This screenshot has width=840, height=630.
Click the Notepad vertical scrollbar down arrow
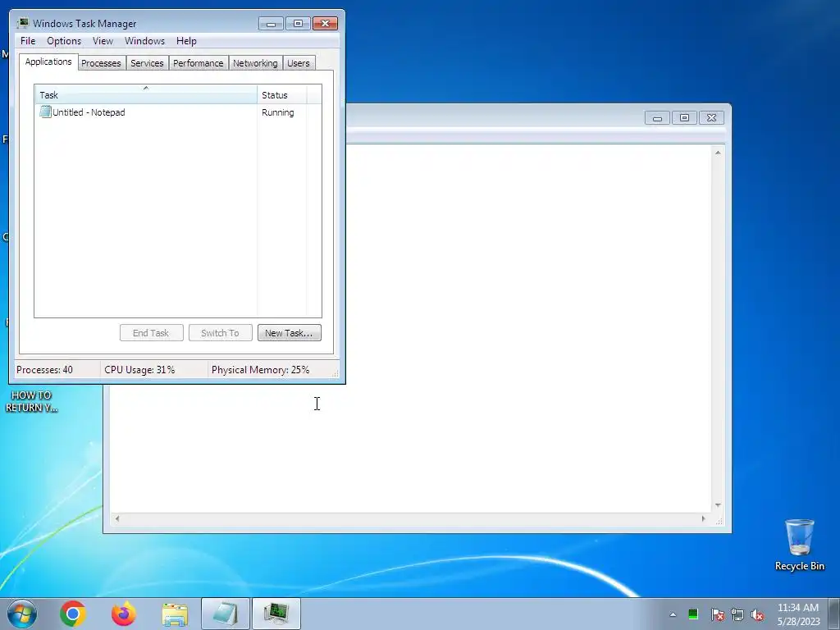coord(718,505)
